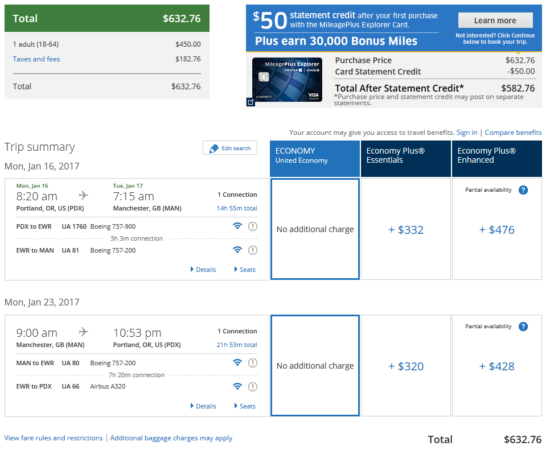
Task: Choose + $320 Economy Plus Essentials return
Action: click(x=406, y=366)
